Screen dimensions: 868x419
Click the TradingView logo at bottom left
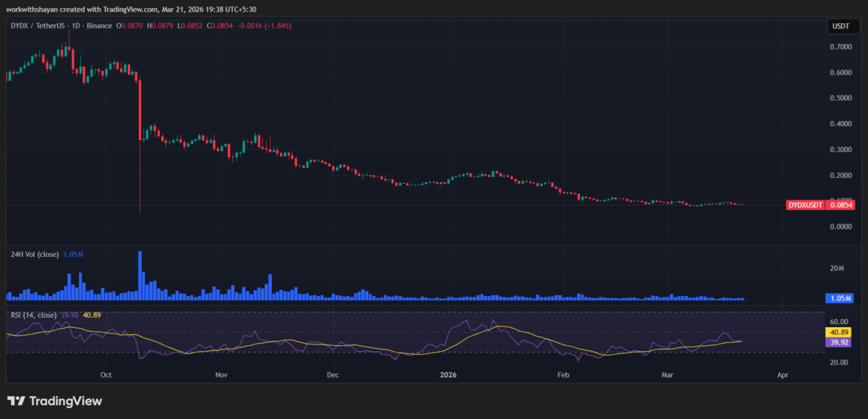click(x=54, y=401)
